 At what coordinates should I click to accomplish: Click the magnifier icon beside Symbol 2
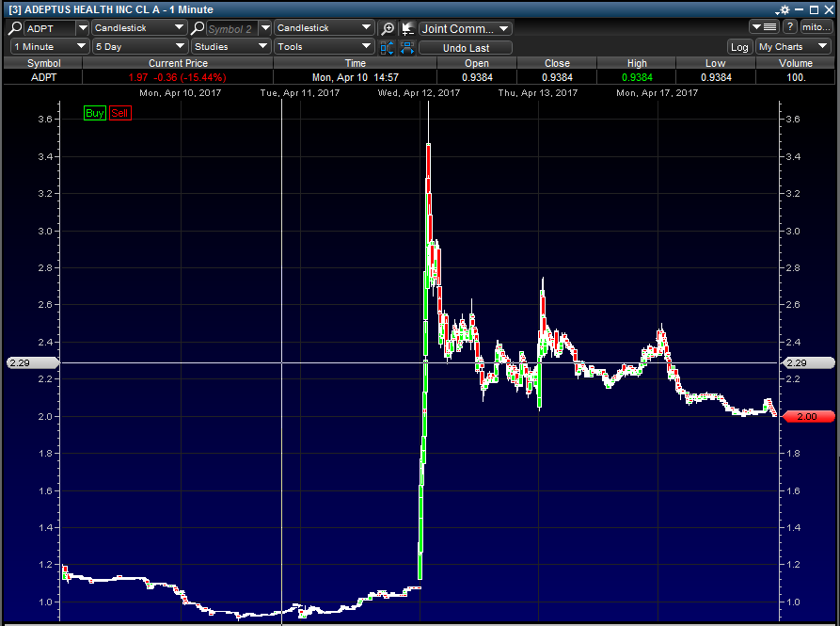(198, 28)
